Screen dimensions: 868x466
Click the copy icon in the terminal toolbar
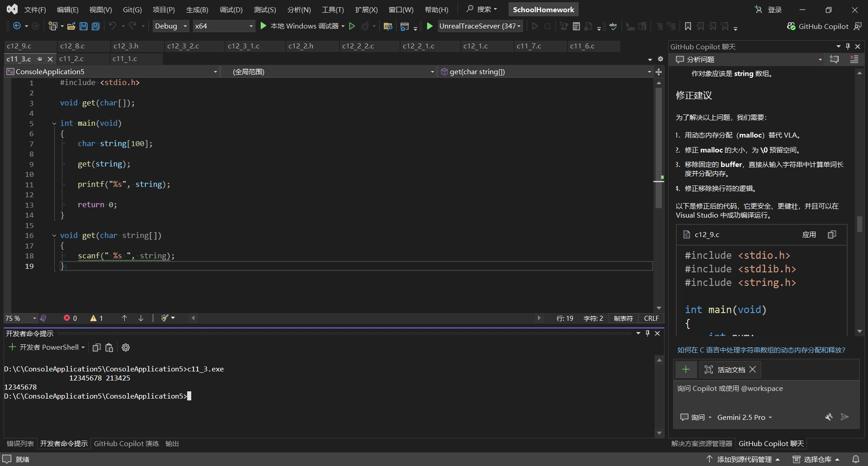pos(96,347)
